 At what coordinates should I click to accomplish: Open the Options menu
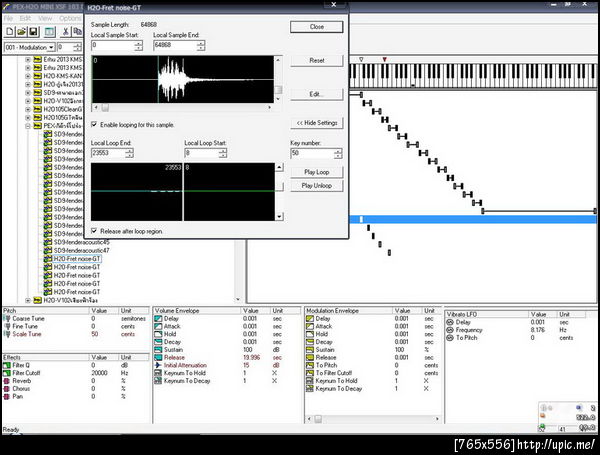click(x=70, y=18)
